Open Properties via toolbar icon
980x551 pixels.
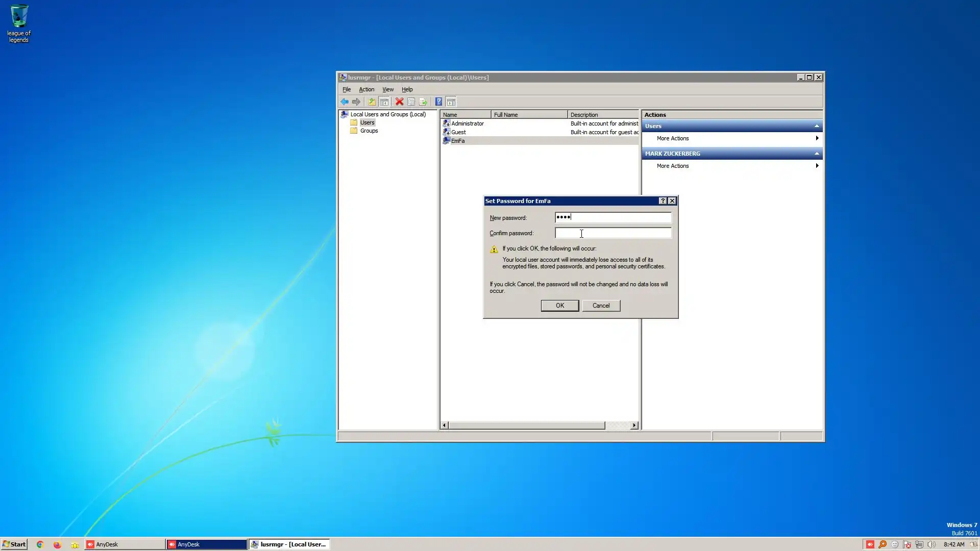pos(411,102)
